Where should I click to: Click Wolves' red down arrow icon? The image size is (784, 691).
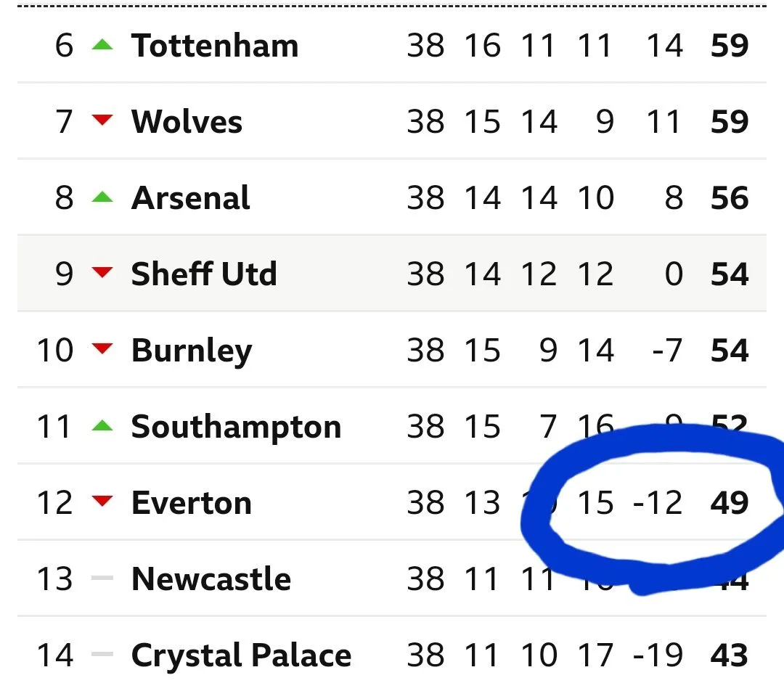click(103, 120)
